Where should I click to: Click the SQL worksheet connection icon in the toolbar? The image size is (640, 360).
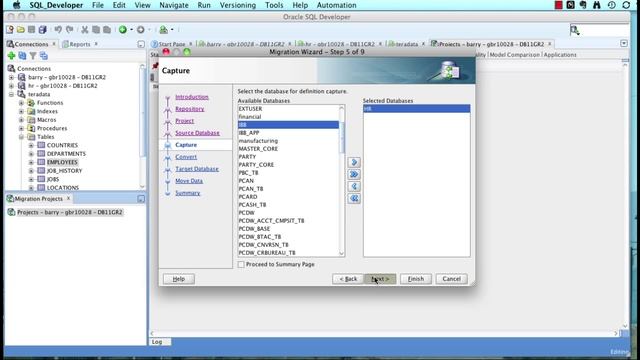[x=163, y=29]
